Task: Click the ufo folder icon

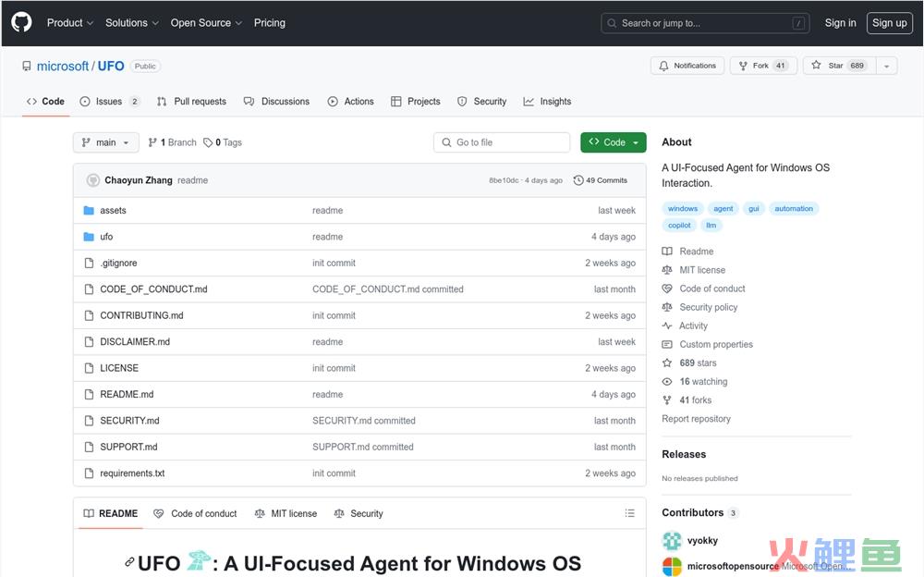Action: tap(89, 237)
